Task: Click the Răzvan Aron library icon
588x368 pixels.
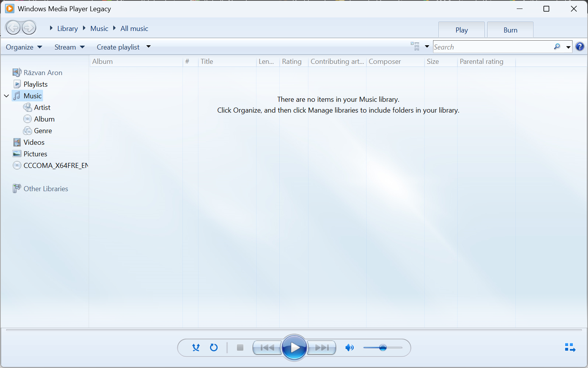Action: tap(17, 72)
